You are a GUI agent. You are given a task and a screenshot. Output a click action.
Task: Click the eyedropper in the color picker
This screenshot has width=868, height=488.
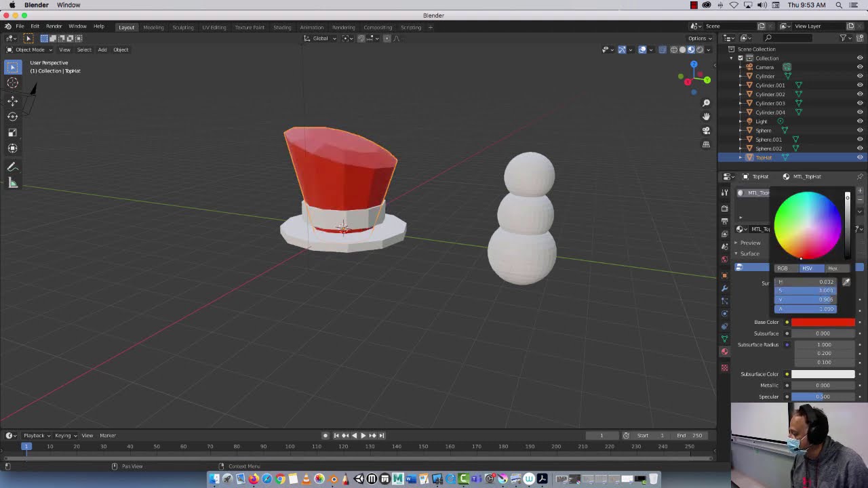[x=846, y=282]
